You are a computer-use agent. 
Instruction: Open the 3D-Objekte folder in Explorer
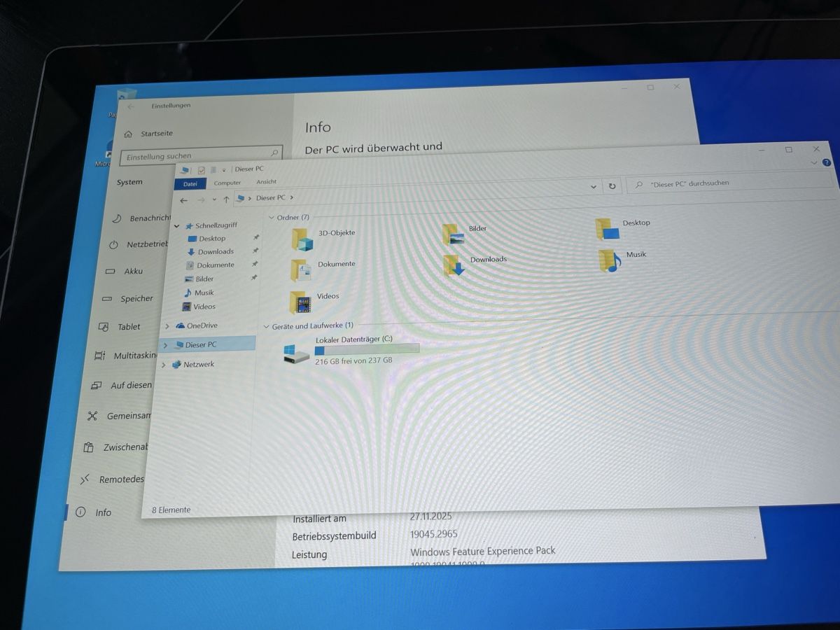tap(323, 238)
